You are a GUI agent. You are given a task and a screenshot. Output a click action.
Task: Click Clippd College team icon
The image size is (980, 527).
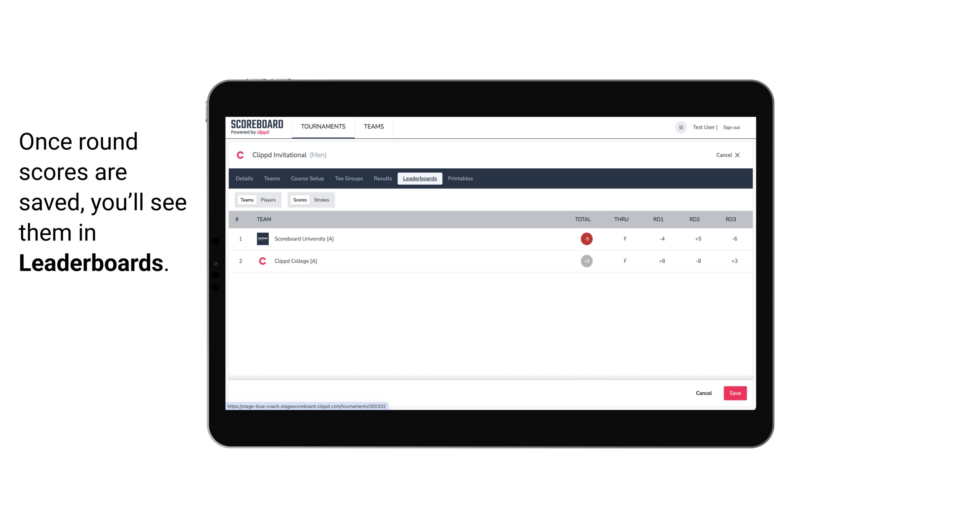click(x=262, y=261)
